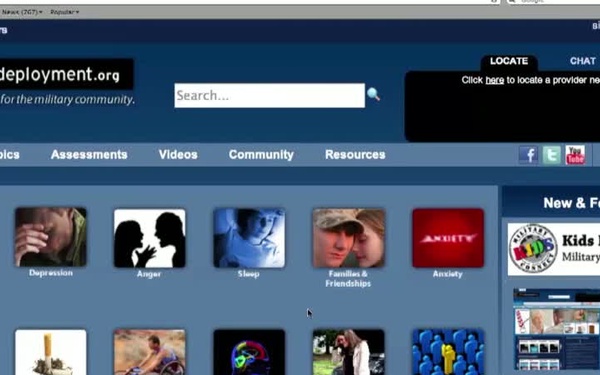Viewport: 600px width, 375px height.
Task: Open the Resources menu
Action: pyautogui.click(x=355, y=155)
